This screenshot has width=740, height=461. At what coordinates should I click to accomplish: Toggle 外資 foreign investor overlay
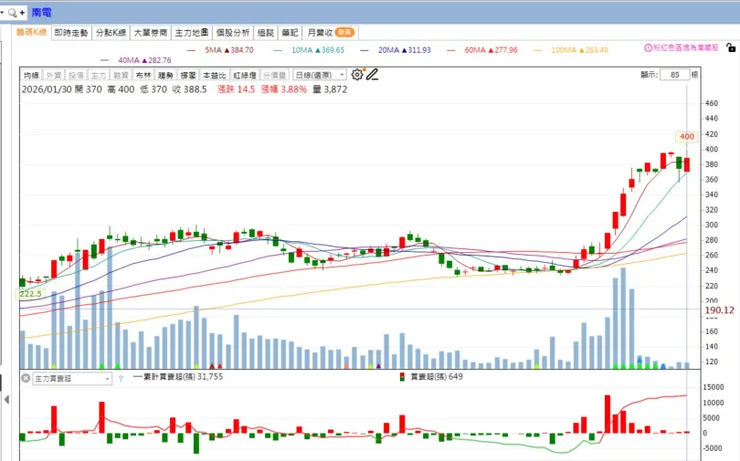point(54,75)
